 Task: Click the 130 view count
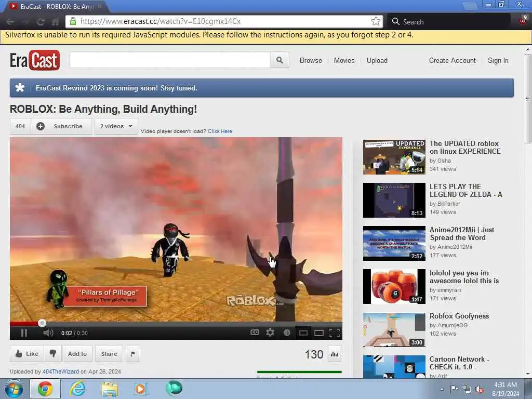tap(314, 354)
